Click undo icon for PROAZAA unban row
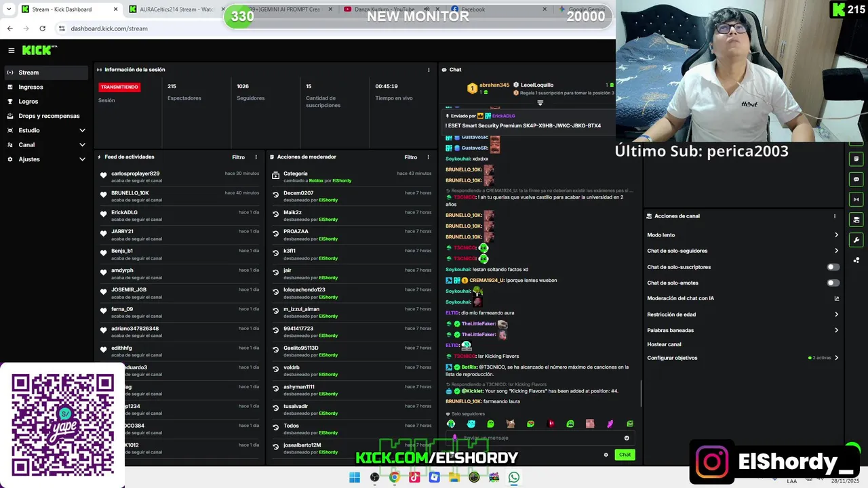The width and height of the screenshot is (868, 488). coord(276,234)
